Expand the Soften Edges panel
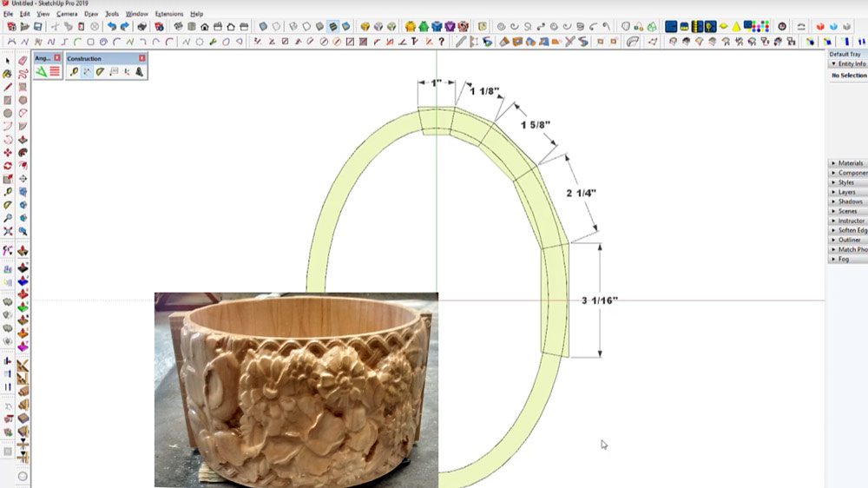 tap(847, 230)
